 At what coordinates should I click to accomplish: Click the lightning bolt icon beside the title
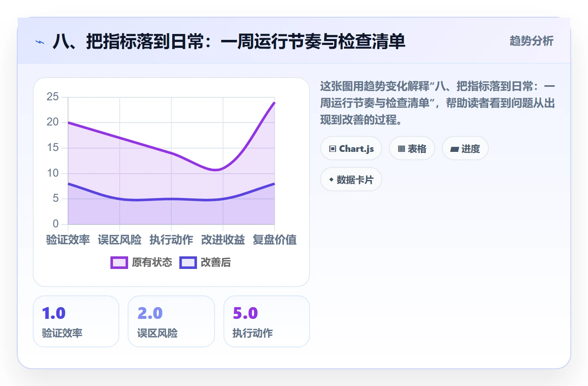pyautogui.click(x=40, y=42)
